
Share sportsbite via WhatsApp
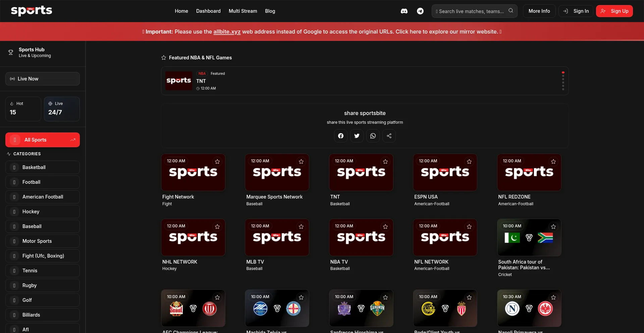point(373,136)
